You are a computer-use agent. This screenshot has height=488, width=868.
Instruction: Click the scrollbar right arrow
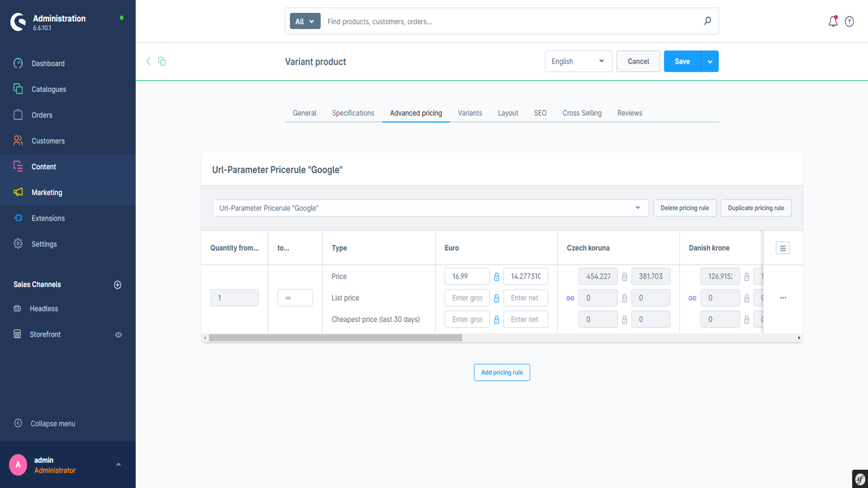(799, 338)
